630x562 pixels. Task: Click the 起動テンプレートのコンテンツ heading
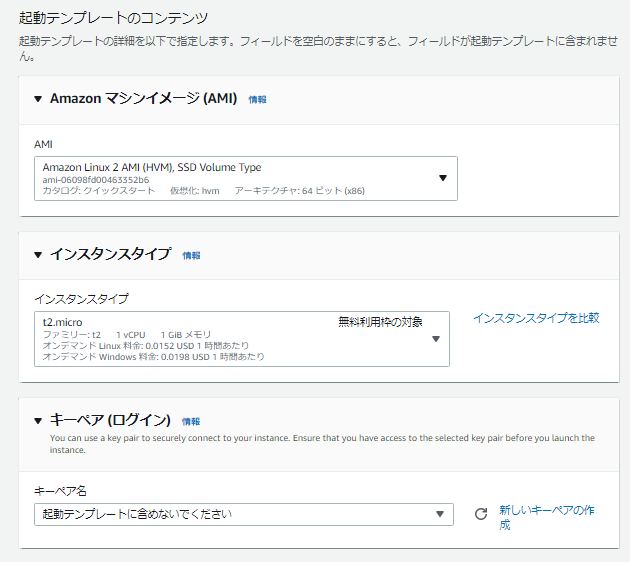(113, 18)
